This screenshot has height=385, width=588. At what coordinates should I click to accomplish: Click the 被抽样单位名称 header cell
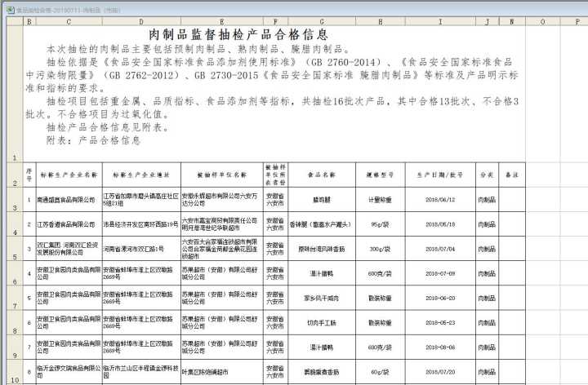222,175
